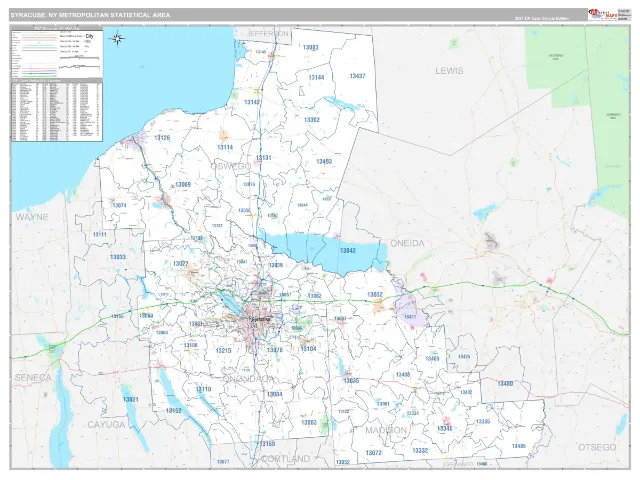
Task: Click ZIP code 13069 label
Action: click(x=183, y=184)
